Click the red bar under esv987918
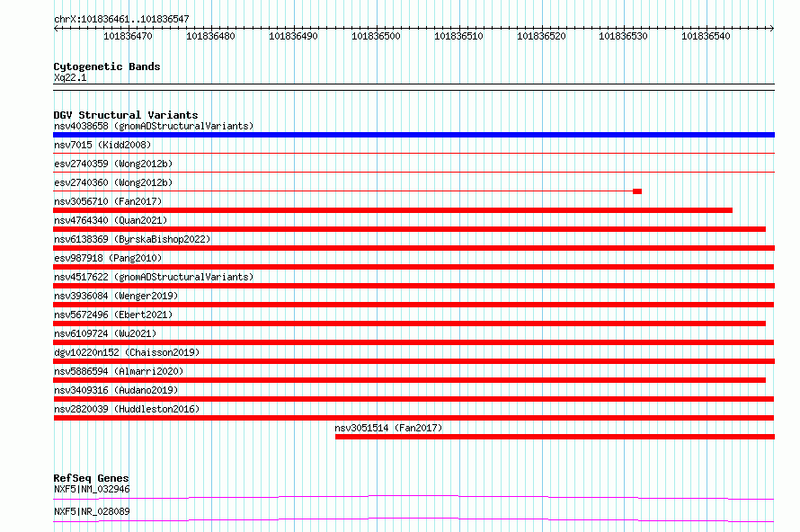 pyautogui.click(x=413, y=267)
